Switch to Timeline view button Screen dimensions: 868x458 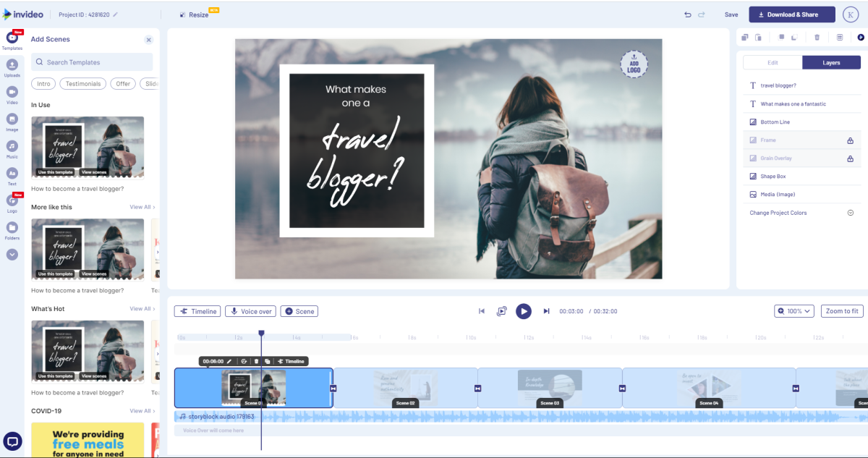pyautogui.click(x=197, y=311)
